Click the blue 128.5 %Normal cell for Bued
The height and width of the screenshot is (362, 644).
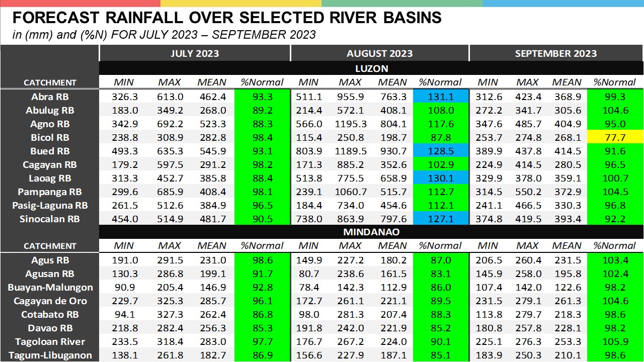click(x=440, y=151)
